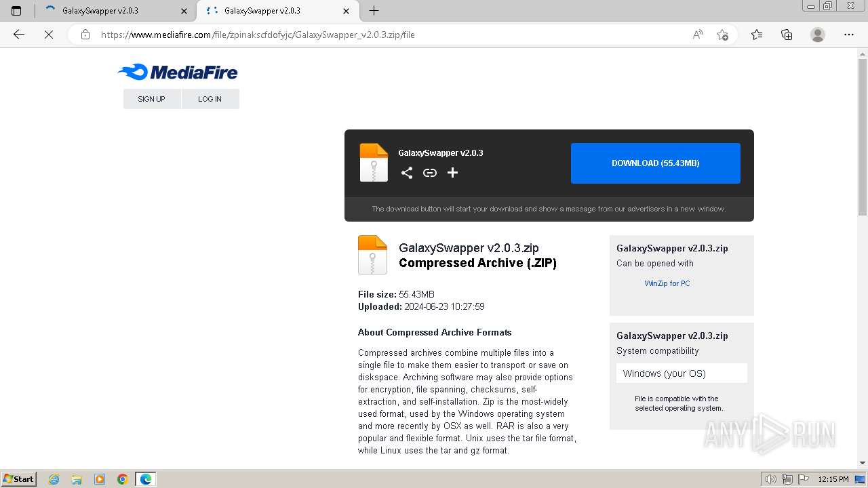Click the action center flag icon
This screenshot has height=488, width=868.
click(802, 479)
